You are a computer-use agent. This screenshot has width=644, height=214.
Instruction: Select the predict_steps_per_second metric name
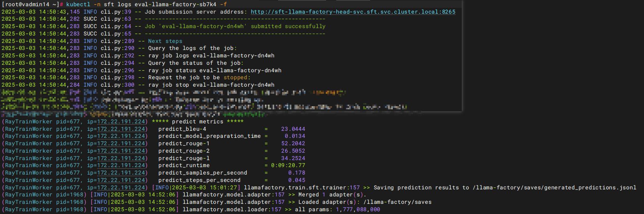click(199, 180)
